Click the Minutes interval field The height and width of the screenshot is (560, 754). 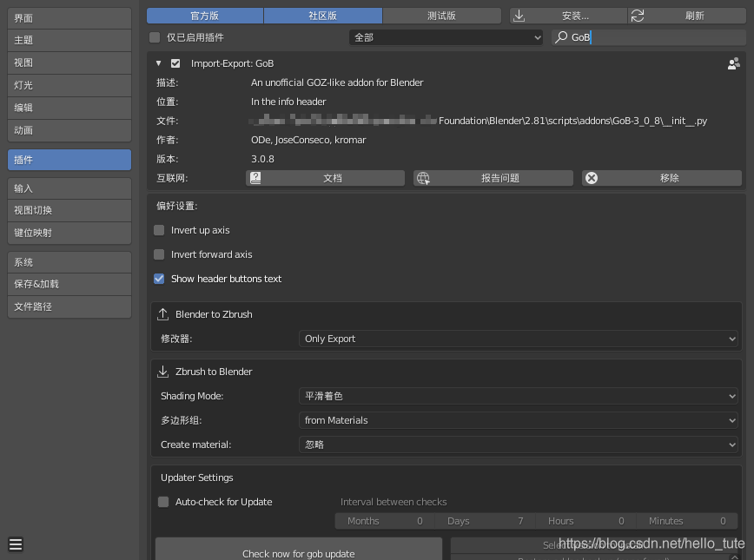(x=687, y=521)
